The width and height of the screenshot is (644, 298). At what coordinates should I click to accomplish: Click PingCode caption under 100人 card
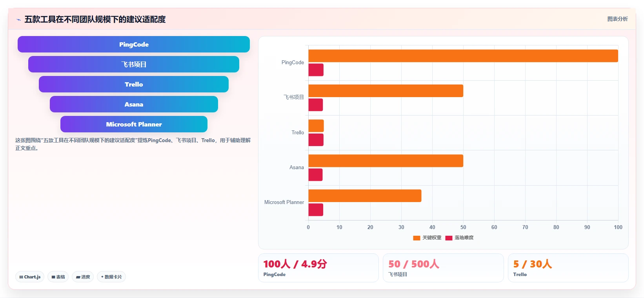click(275, 275)
